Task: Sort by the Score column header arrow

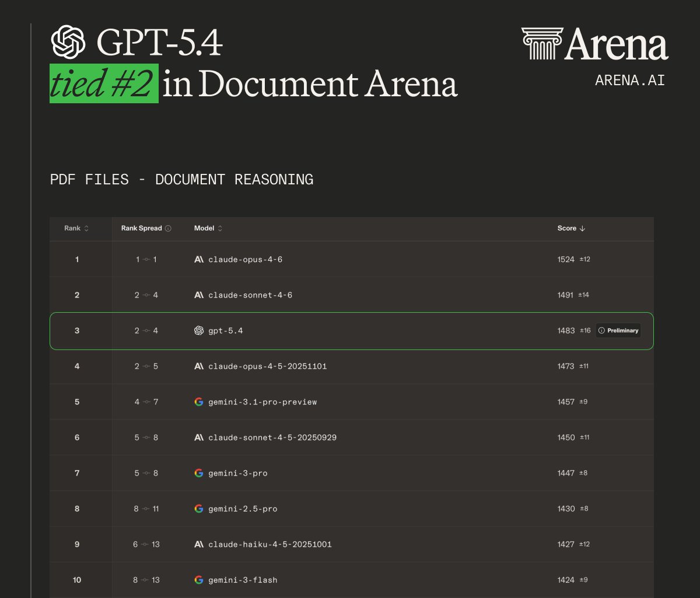Action: tap(582, 228)
